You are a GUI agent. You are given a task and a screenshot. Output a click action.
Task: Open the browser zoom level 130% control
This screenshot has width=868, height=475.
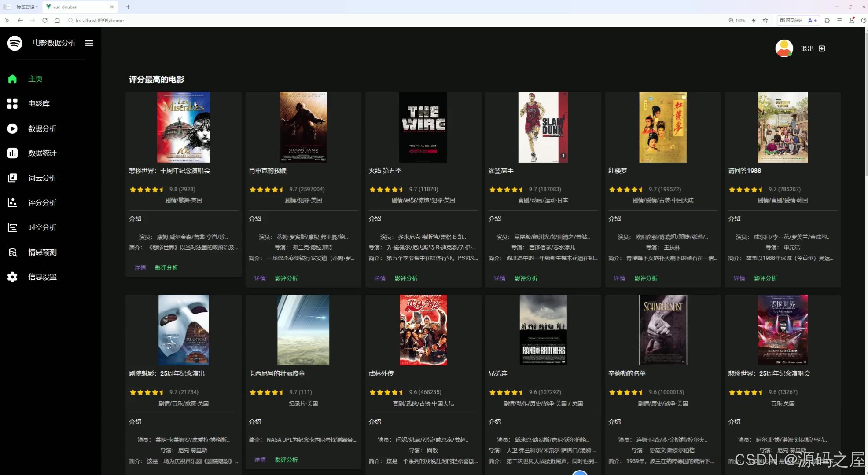tap(737, 20)
